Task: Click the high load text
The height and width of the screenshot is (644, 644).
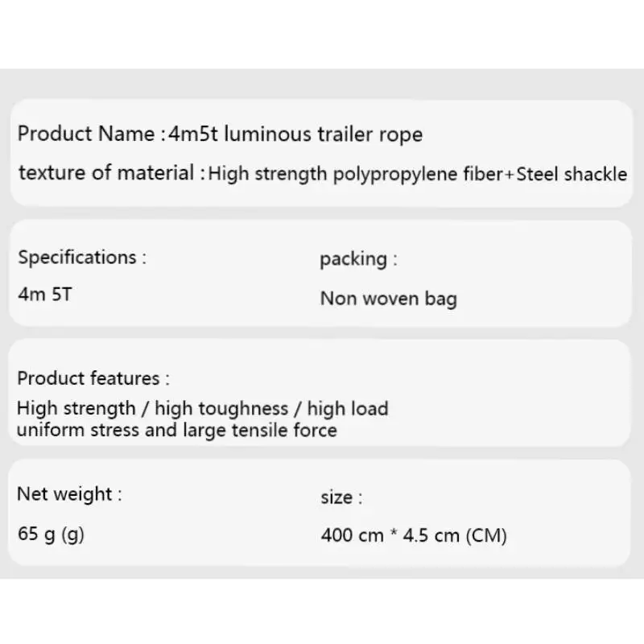Action: [x=348, y=409]
